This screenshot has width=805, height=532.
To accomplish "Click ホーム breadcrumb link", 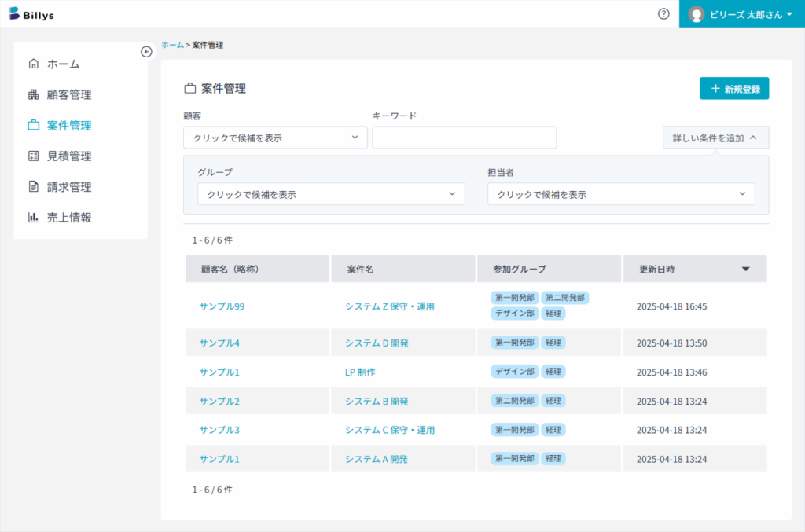I will point(172,45).
